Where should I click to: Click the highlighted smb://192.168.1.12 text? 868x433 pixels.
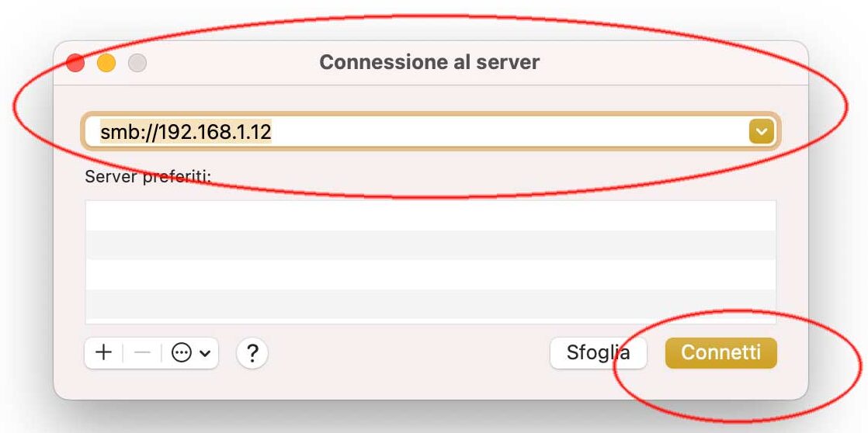pyautogui.click(x=186, y=132)
